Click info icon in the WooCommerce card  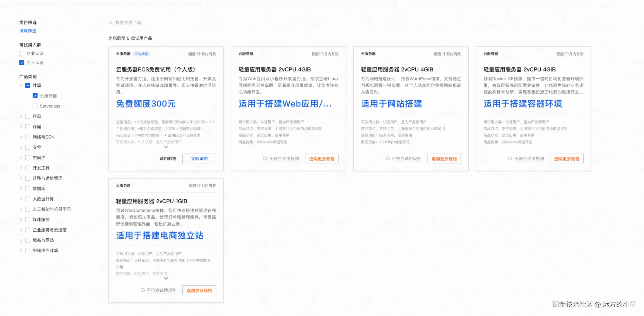[x=143, y=290]
